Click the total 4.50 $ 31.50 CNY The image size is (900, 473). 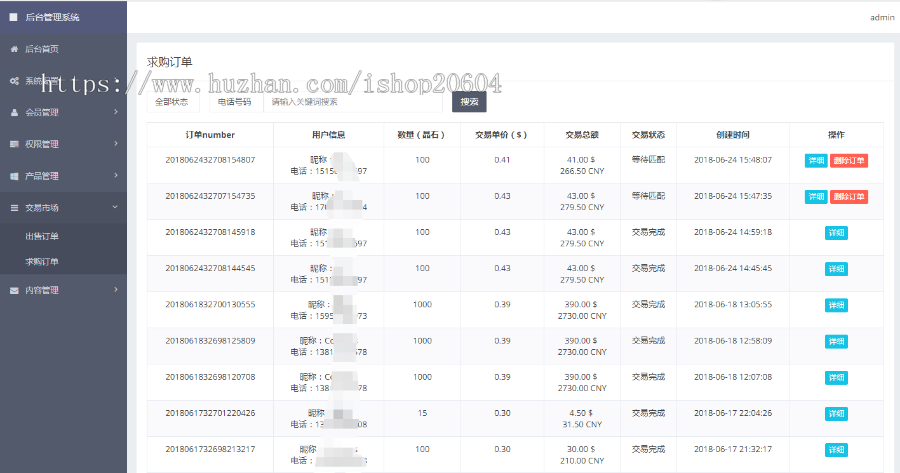tap(582, 419)
